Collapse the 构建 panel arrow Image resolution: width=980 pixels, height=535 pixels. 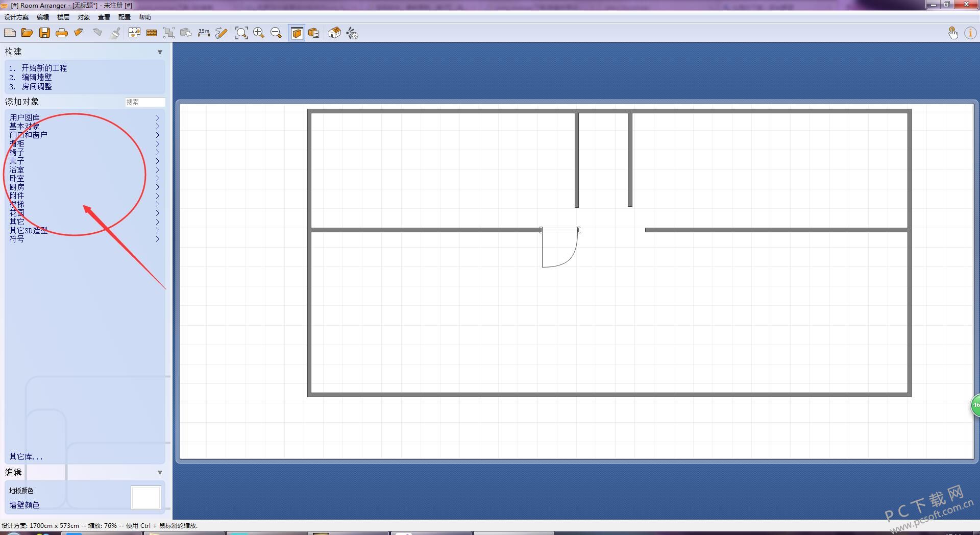(160, 52)
